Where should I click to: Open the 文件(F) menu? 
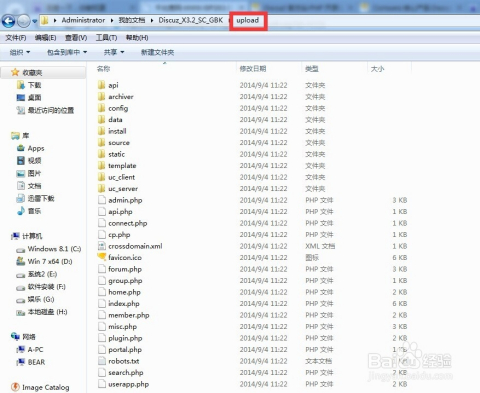[16, 38]
